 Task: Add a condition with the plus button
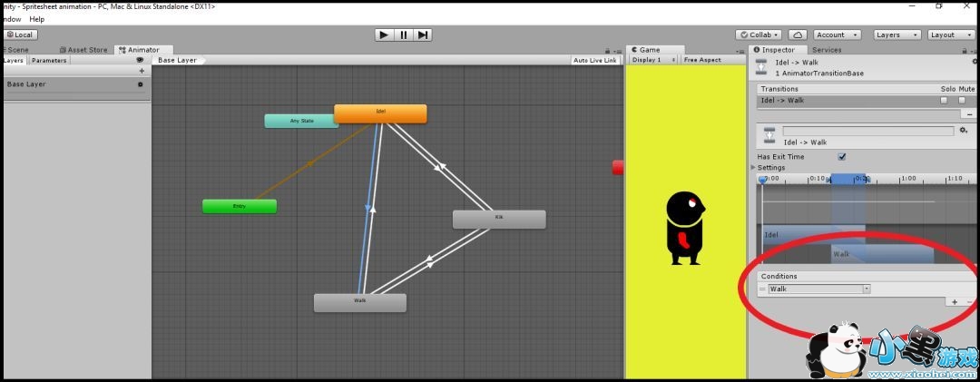click(x=955, y=302)
